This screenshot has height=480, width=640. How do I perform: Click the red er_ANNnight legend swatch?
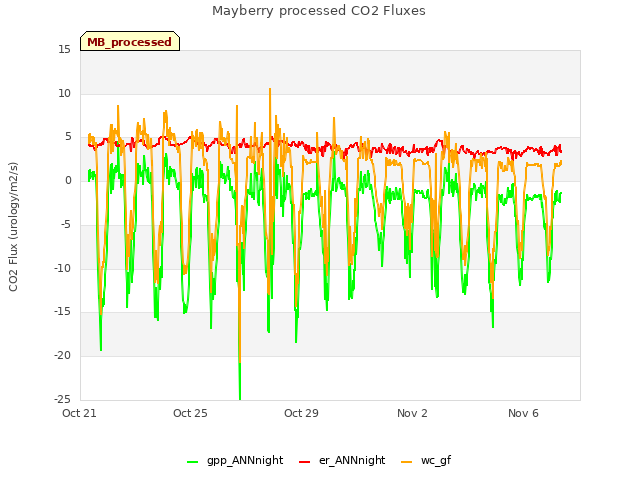point(304,462)
